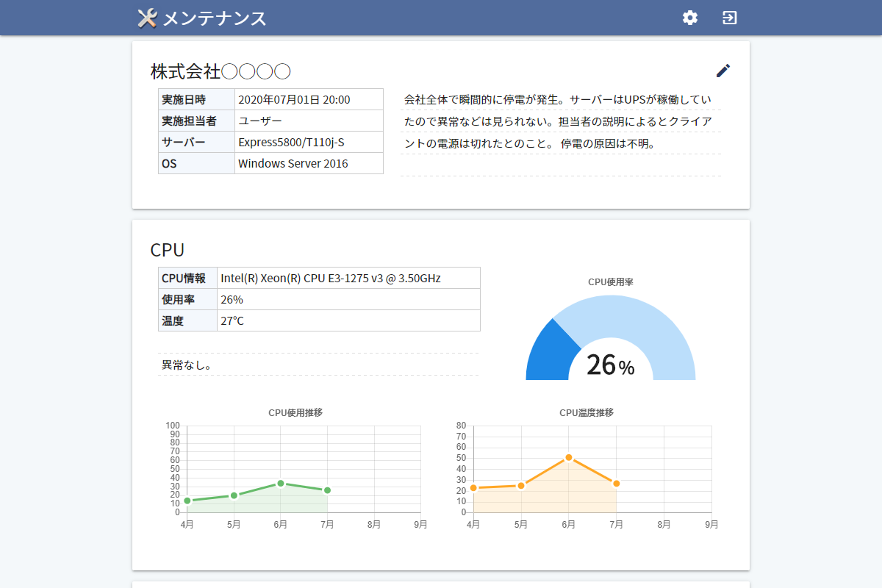882x588 pixels.
Task: Click the 6月 point on CPU使用推移 chart
Action: [x=281, y=483]
